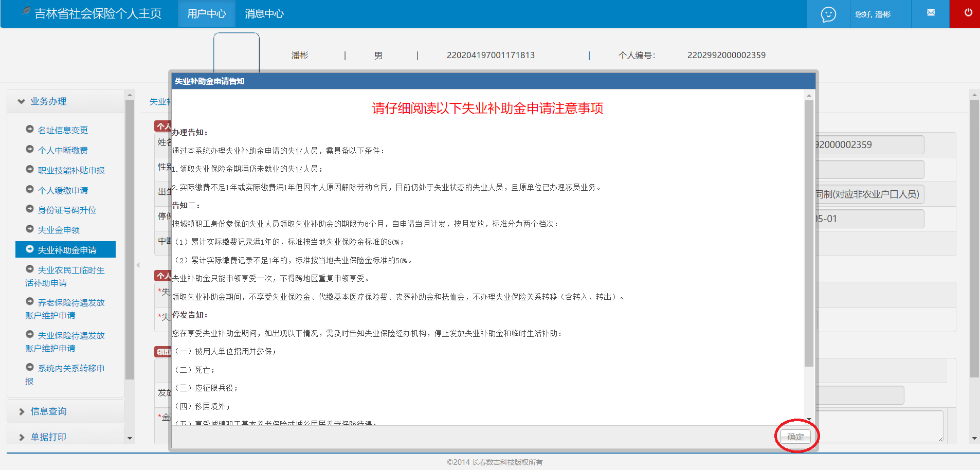The height and width of the screenshot is (470, 980).
Task: Open the mail envelope icon
Action: pyautogui.click(x=931, y=13)
